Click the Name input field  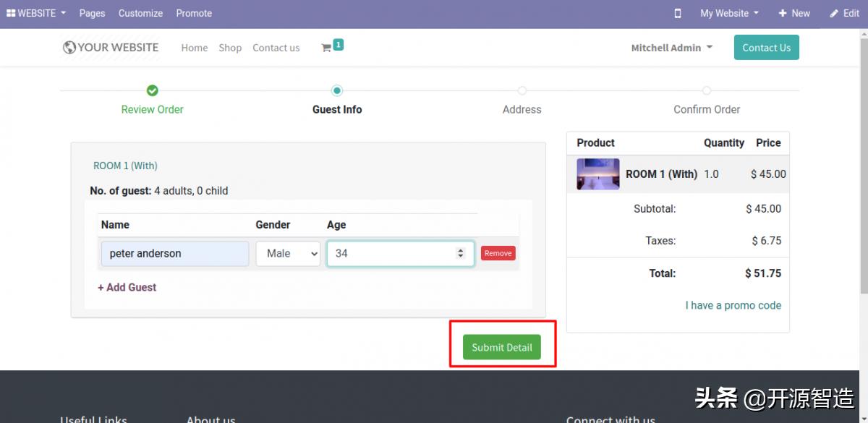pyautogui.click(x=175, y=254)
